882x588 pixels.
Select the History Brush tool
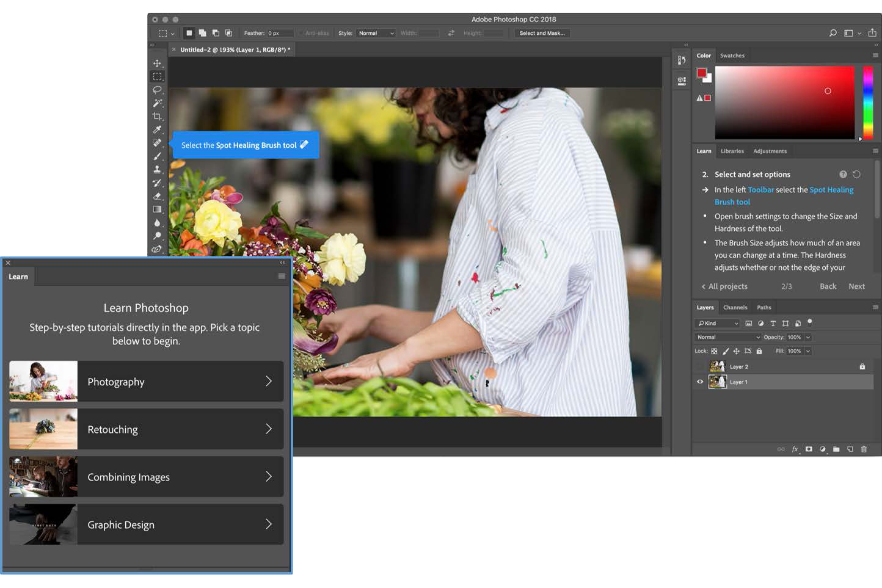click(x=157, y=183)
